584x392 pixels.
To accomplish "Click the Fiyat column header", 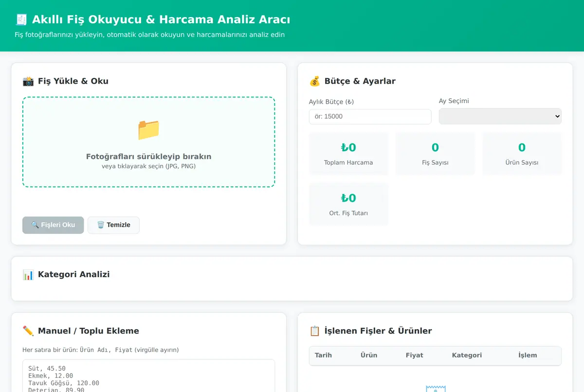I will tap(415, 355).
